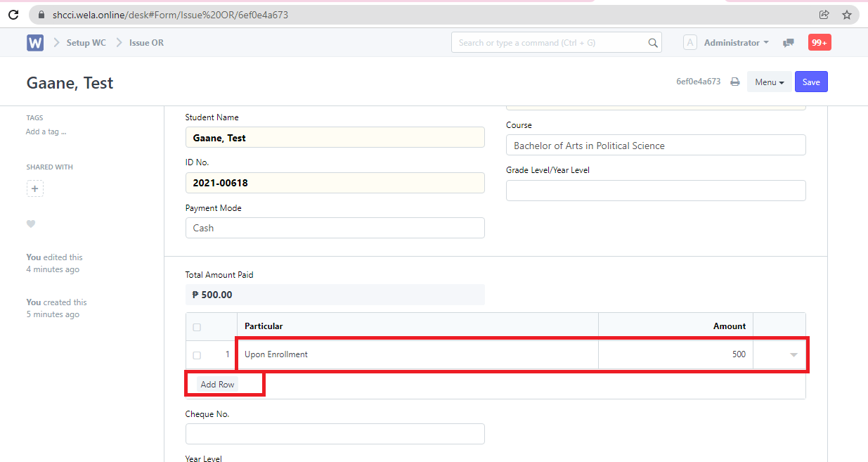Viewport: 868px width, 462px height.
Task: Go to Setup WC breadcrumb
Action: pos(86,43)
